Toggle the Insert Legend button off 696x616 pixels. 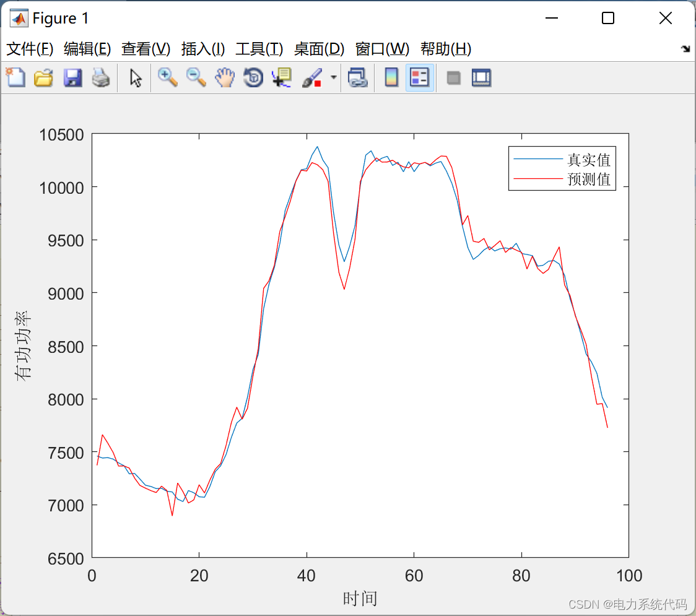(420, 78)
